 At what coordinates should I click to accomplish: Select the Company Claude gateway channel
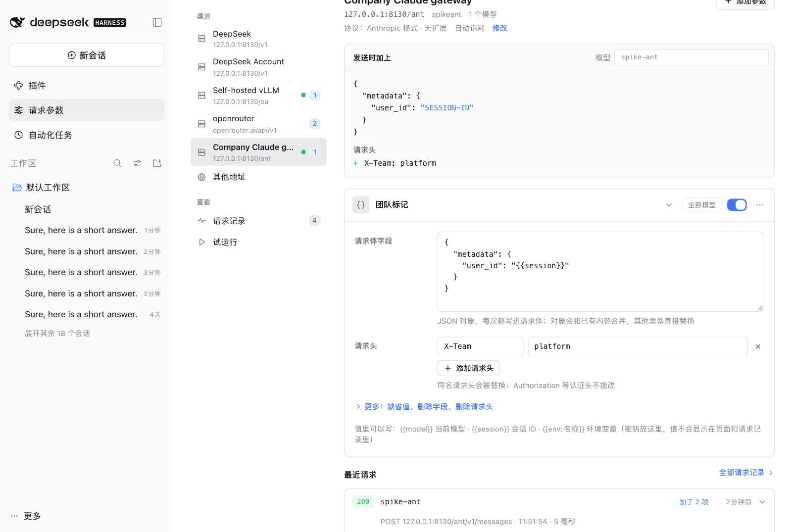click(258, 152)
